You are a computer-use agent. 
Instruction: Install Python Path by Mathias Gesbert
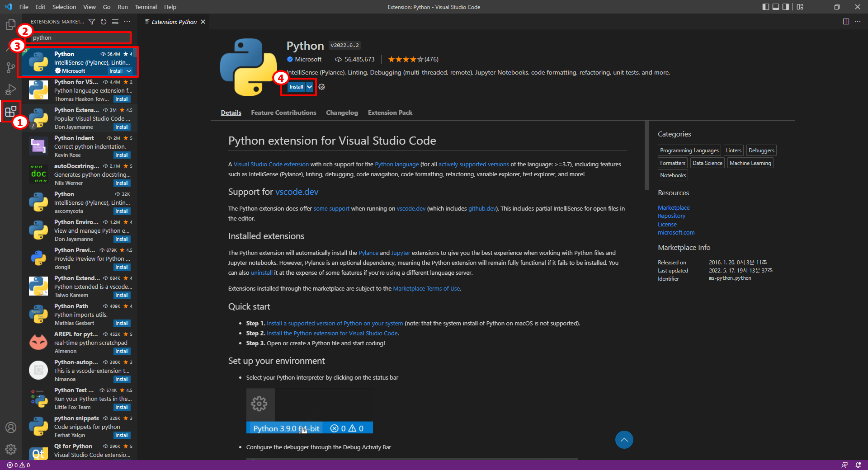122,323
